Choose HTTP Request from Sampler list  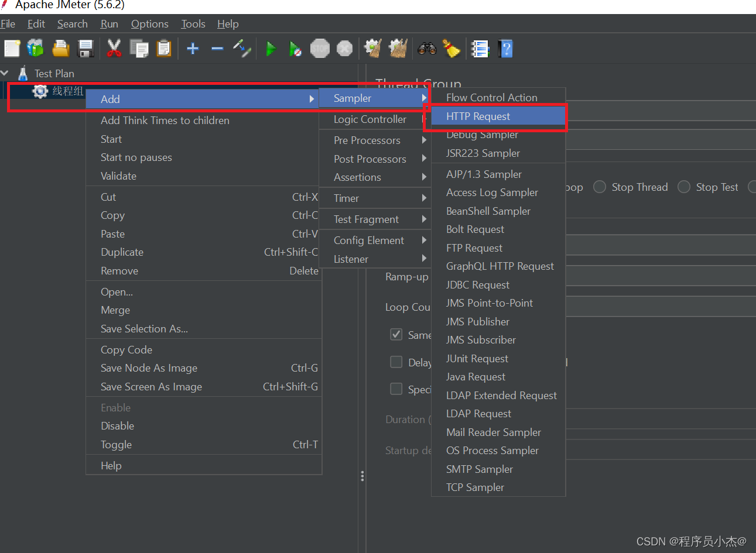tap(499, 116)
